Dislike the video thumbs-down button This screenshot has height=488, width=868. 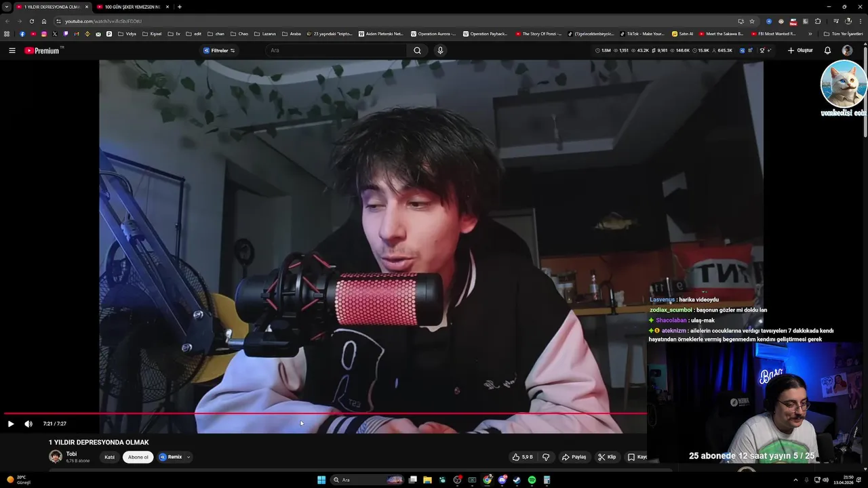click(x=546, y=457)
